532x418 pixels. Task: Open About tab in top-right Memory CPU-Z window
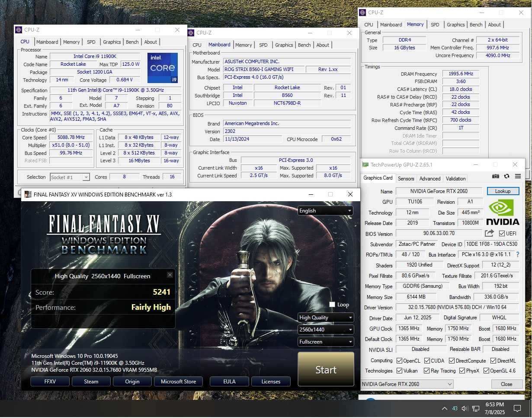click(494, 25)
